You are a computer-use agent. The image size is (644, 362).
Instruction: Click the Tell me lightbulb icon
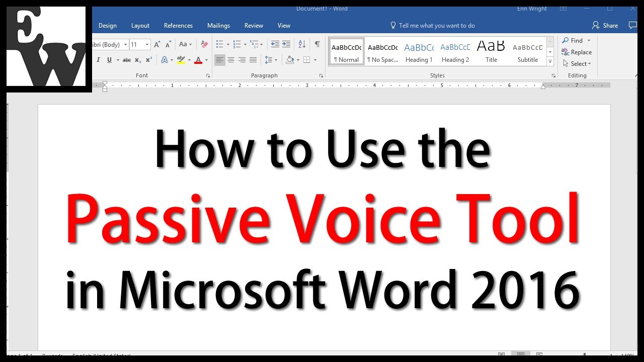(x=393, y=25)
